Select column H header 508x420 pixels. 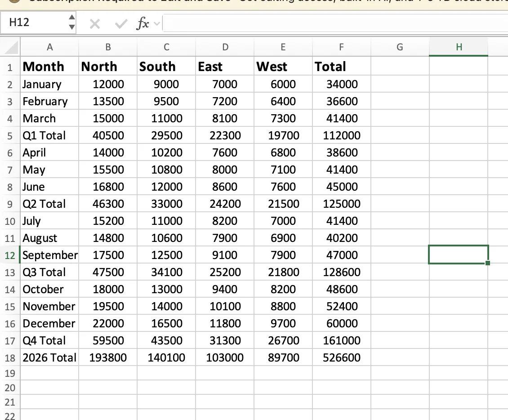pos(459,47)
